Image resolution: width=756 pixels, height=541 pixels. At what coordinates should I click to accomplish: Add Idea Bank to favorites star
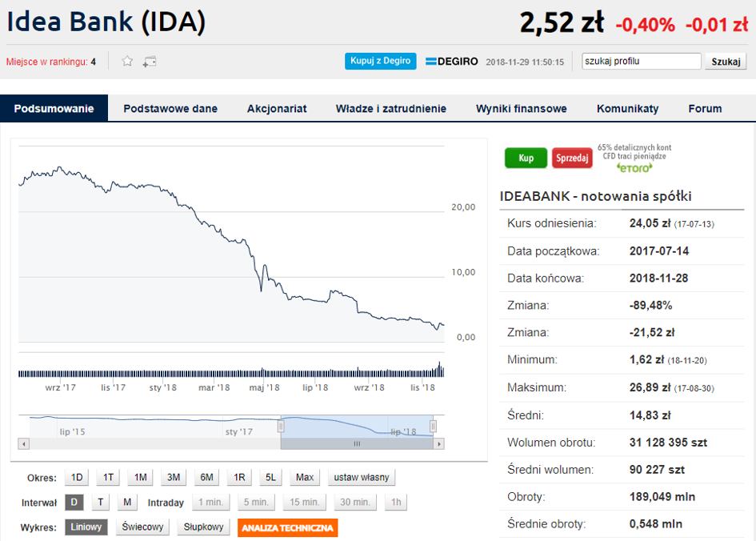coord(127,62)
